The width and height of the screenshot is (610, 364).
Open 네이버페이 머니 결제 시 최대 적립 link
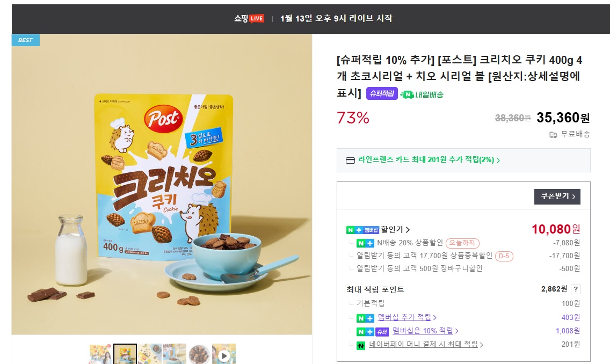pos(426,344)
